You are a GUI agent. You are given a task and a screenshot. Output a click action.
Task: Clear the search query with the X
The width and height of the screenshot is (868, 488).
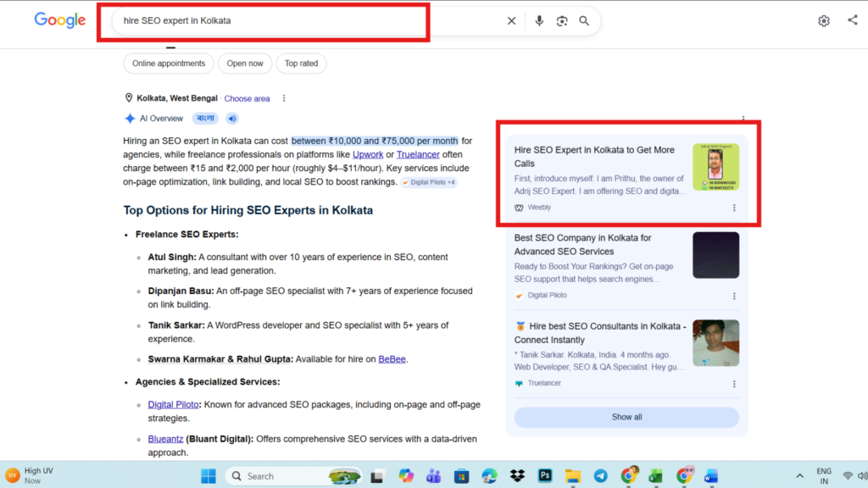tap(511, 21)
